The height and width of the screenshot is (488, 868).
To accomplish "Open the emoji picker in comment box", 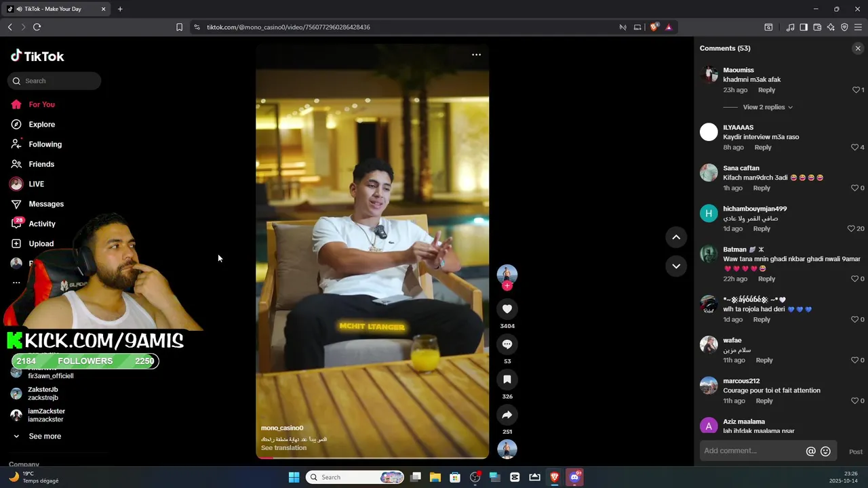I will 825,451.
